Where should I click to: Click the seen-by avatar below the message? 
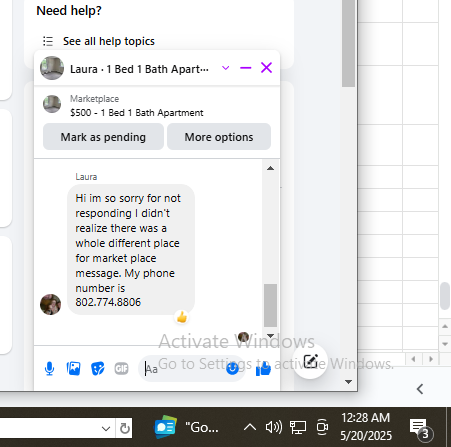point(243,337)
